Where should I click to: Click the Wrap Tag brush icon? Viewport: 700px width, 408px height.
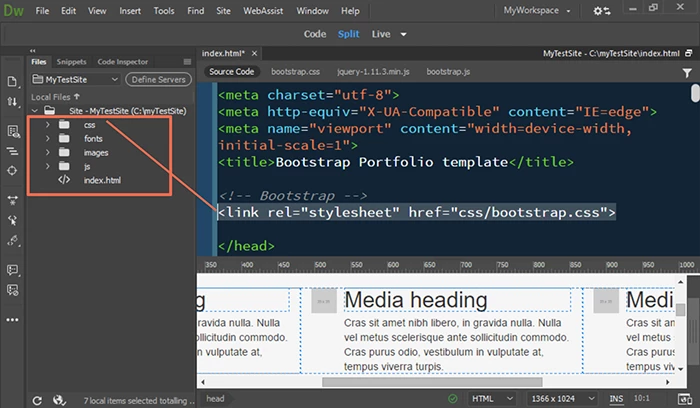tap(12, 241)
